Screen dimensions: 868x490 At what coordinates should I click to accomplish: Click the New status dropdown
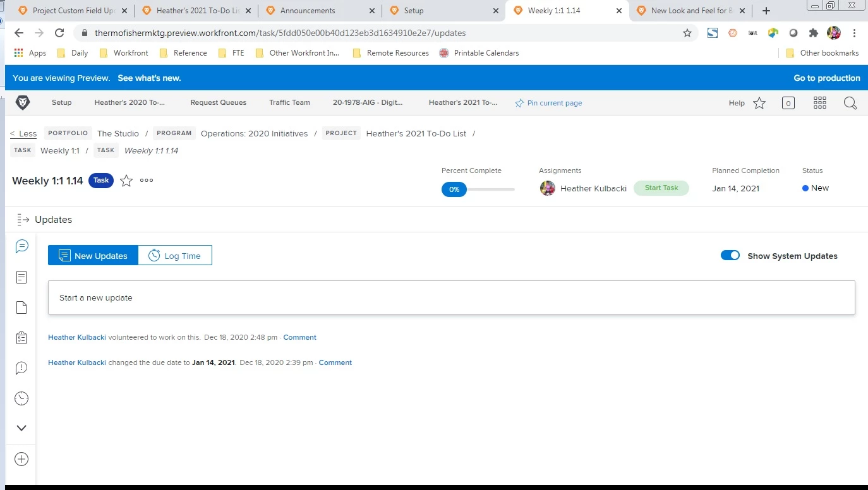(x=816, y=188)
